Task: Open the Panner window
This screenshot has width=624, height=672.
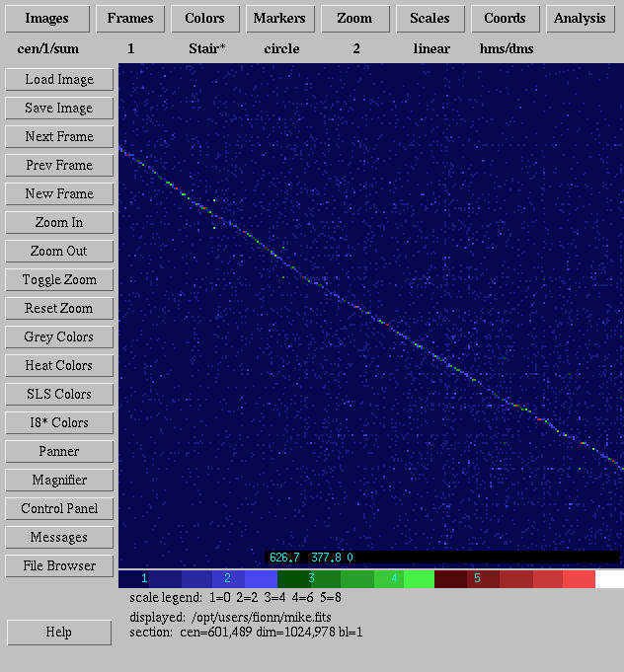Action: pyautogui.click(x=59, y=451)
